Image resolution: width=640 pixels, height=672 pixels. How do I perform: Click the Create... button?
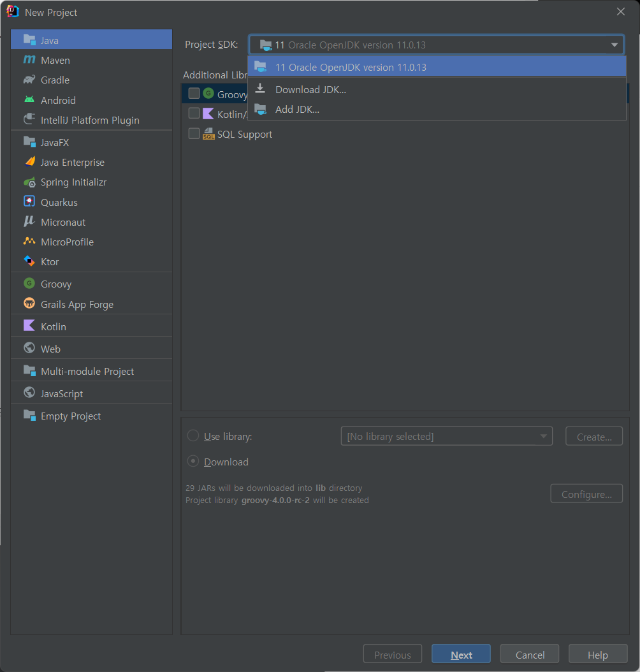click(x=594, y=437)
